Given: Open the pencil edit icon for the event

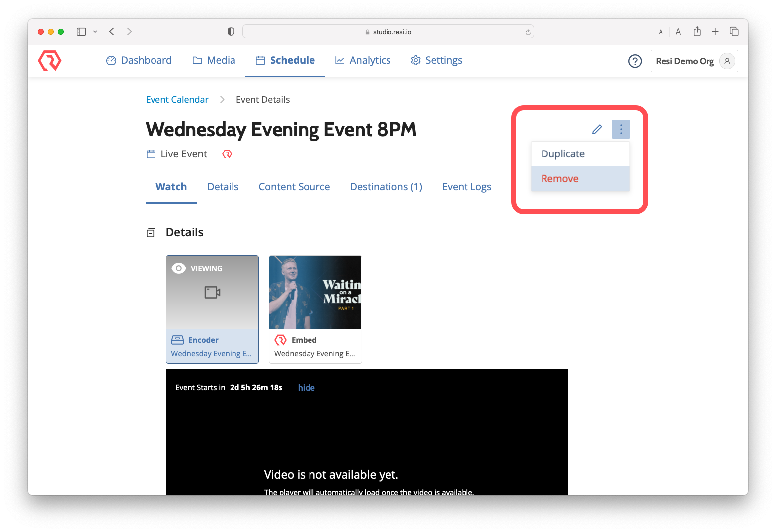Looking at the screenshot, I should pos(597,129).
